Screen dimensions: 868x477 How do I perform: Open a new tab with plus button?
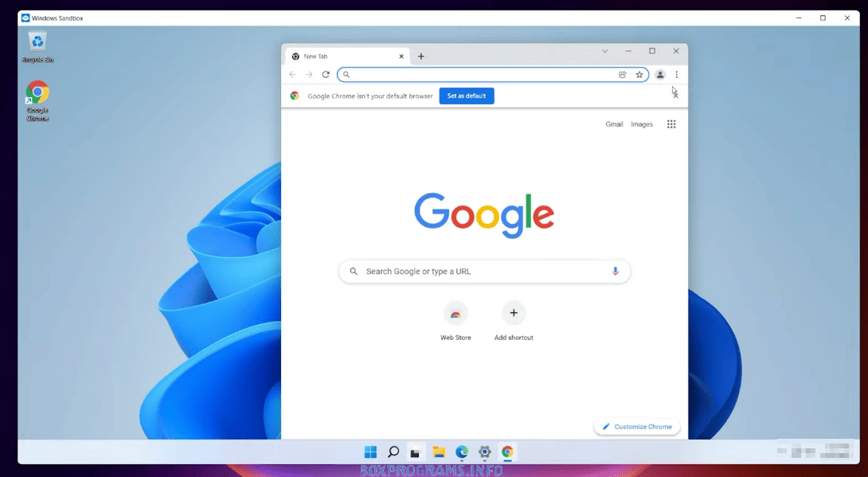coord(421,57)
